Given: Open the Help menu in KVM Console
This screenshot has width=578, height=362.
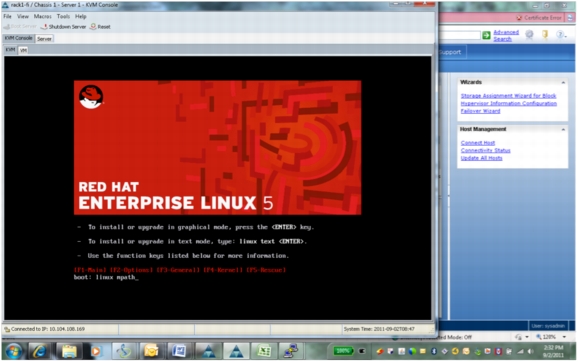Looking at the screenshot, I should tap(80, 16).
